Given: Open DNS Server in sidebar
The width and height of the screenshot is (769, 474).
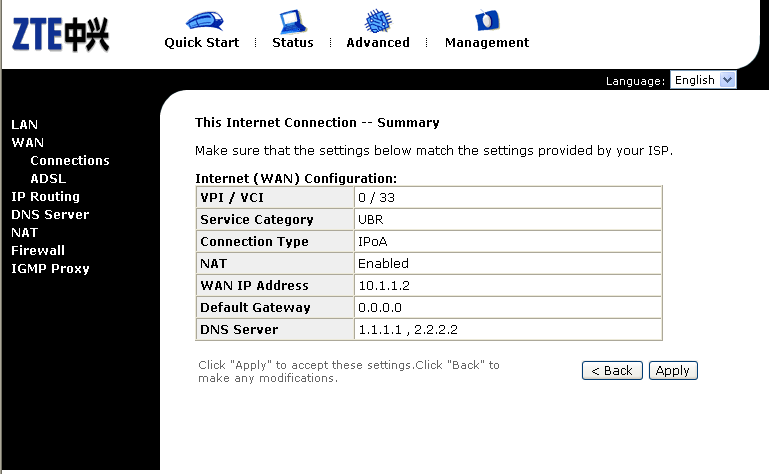Looking at the screenshot, I should (x=50, y=214).
